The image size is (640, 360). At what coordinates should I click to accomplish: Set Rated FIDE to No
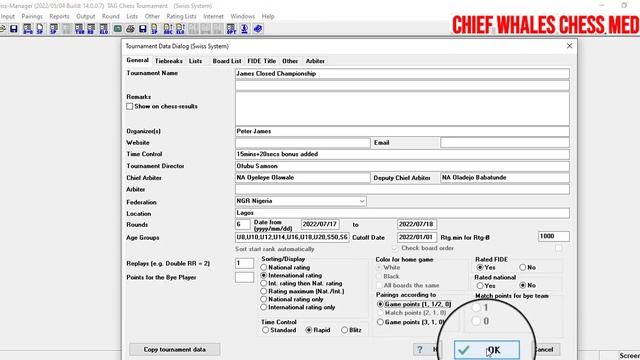[522, 267]
